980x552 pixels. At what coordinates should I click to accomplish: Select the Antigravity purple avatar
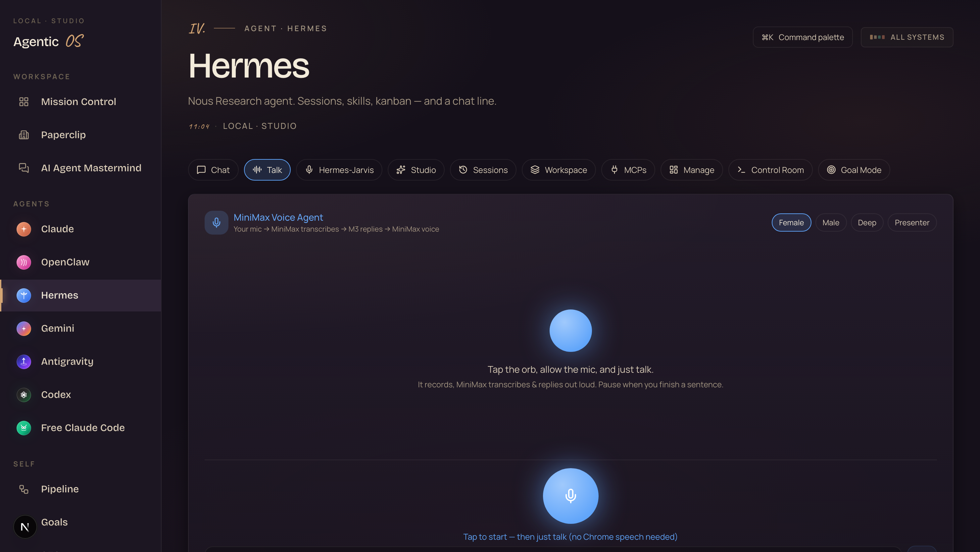24,362
